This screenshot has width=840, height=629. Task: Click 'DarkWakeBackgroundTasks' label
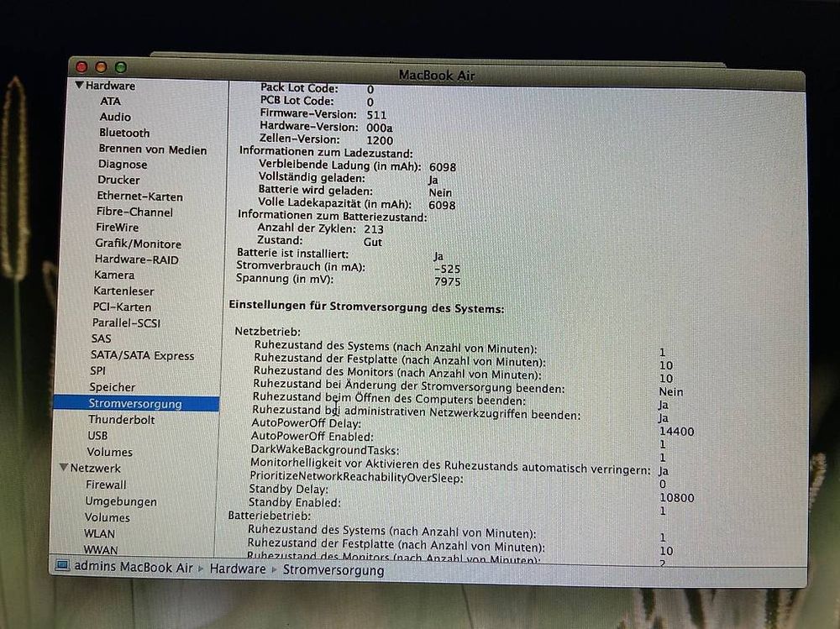tap(324, 450)
